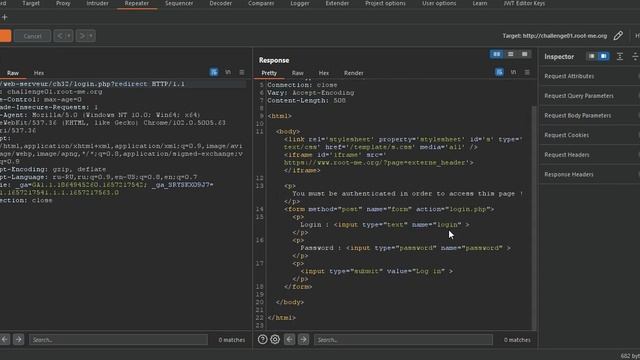
Task: Toggle request pretty-print formatting icon
Action: [x=214, y=72]
